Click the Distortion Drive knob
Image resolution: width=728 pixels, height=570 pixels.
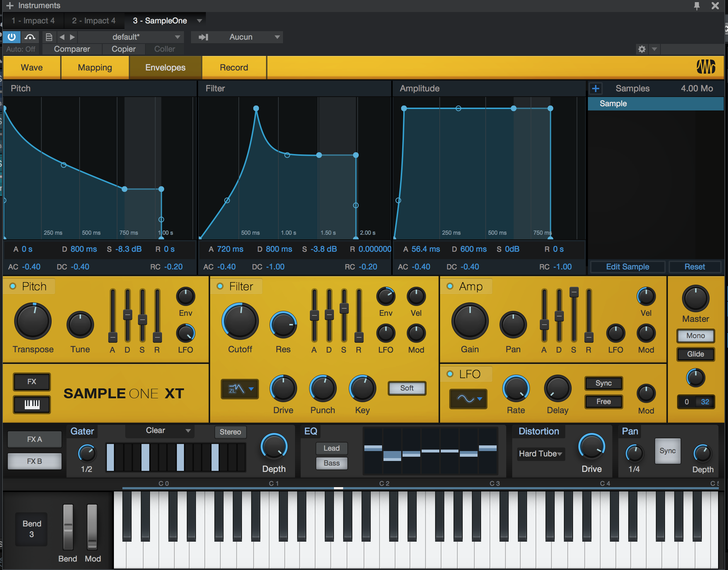tap(591, 447)
